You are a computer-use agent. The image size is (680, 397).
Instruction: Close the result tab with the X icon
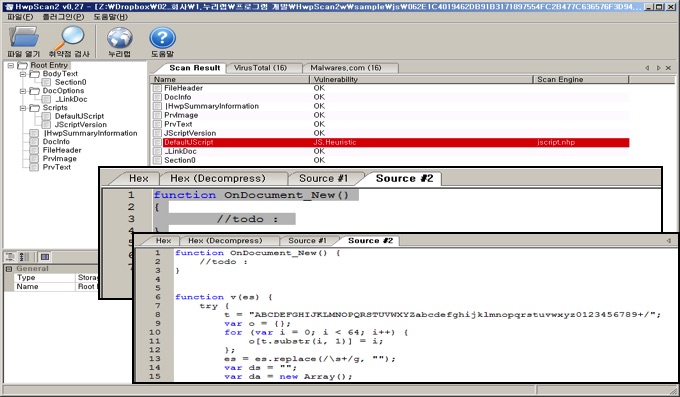tap(668, 68)
